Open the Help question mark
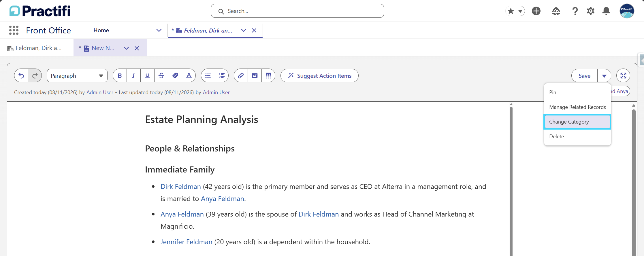The image size is (644, 256). (575, 11)
